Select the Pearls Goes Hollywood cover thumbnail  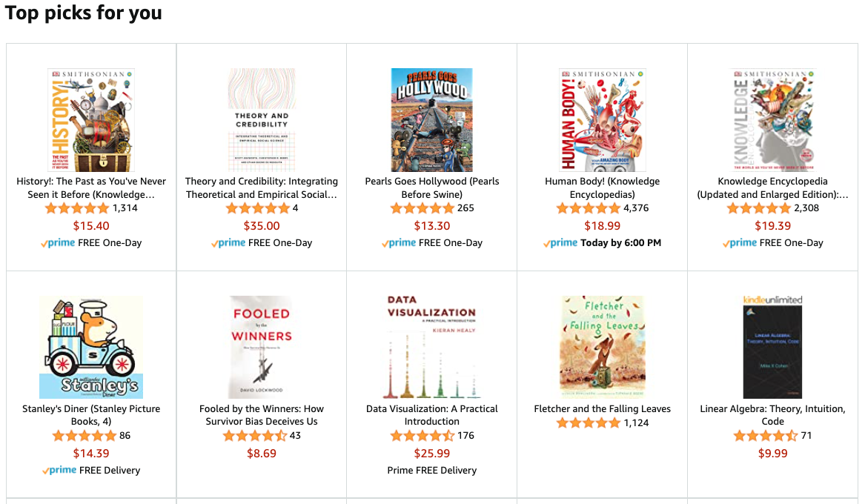[x=432, y=120]
